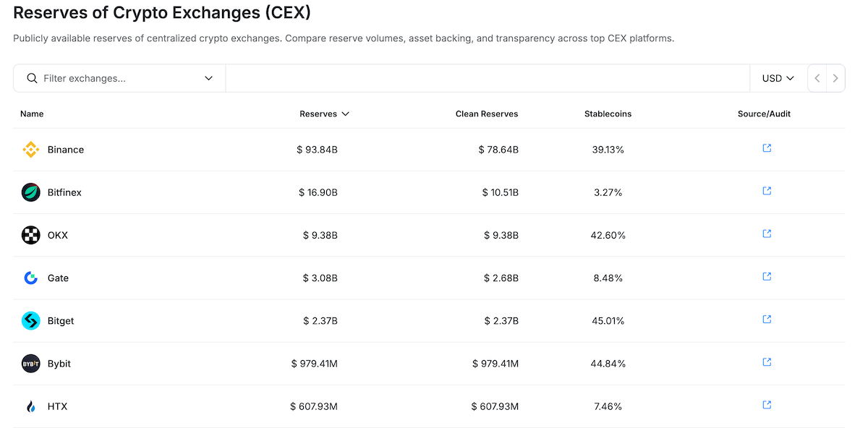Click the HTX flame logo icon
The height and width of the screenshot is (428, 868).
pos(30,406)
